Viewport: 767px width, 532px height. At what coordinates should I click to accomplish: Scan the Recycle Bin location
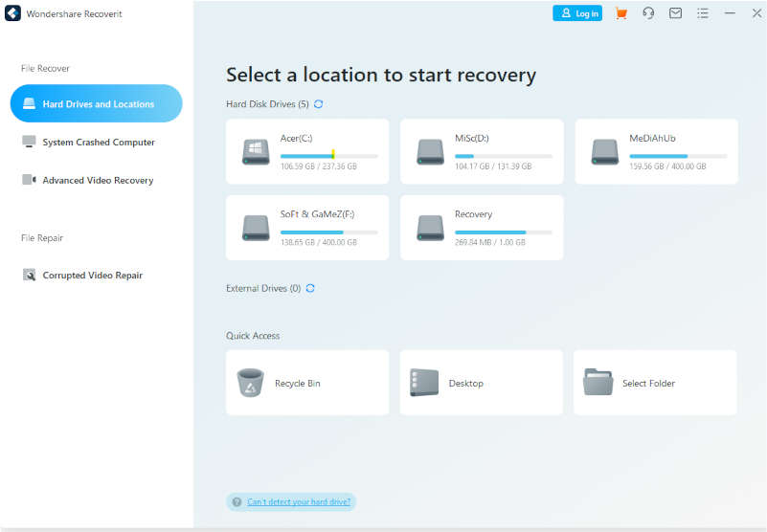tap(307, 383)
